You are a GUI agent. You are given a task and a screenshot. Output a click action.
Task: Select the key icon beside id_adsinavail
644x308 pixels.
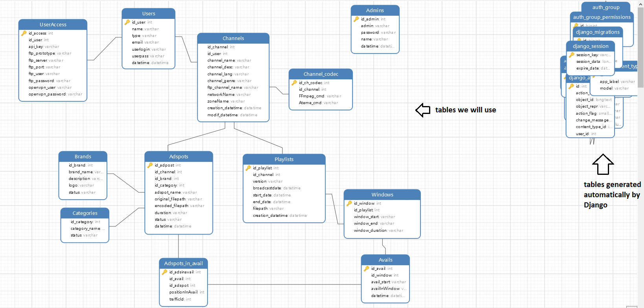[x=165, y=272]
